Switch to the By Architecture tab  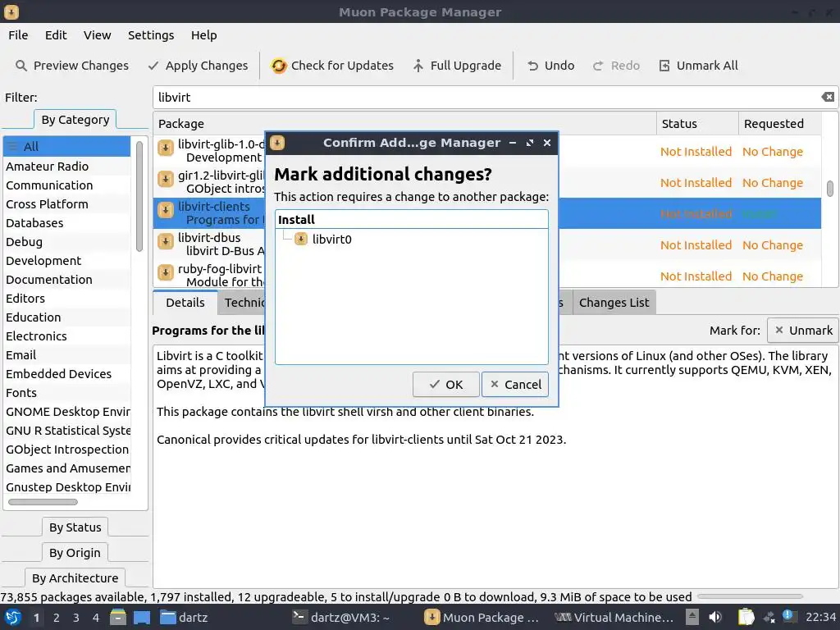click(x=75, y=578)
